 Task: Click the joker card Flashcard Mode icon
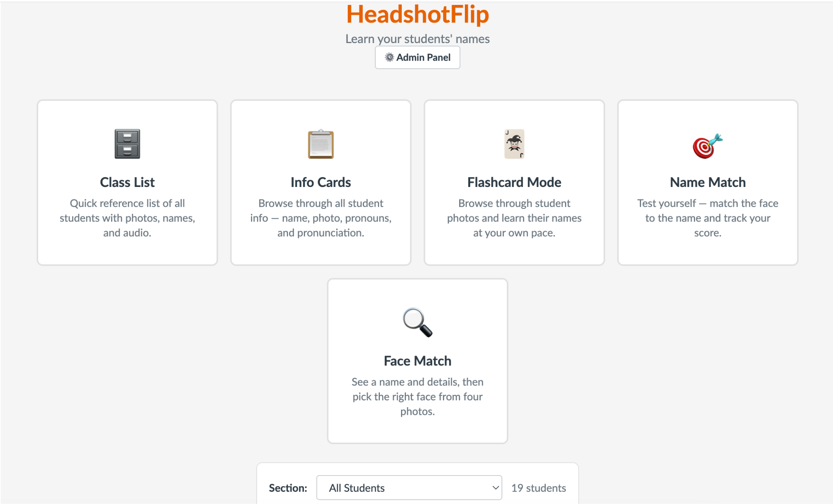coord(514,144)
